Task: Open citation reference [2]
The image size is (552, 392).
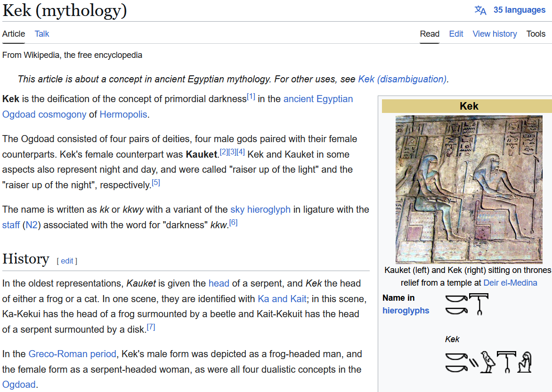Action: [x=224, y=152]
